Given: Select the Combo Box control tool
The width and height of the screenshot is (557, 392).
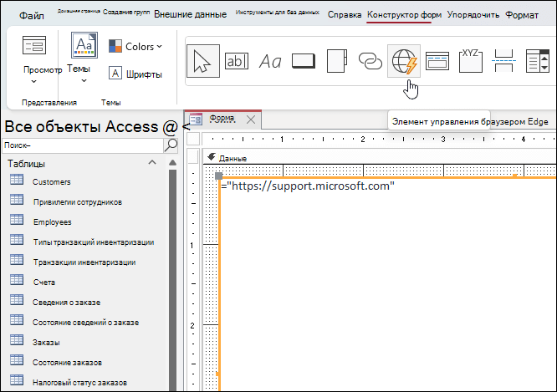Looking at the screenshot, I should point(538,61).
